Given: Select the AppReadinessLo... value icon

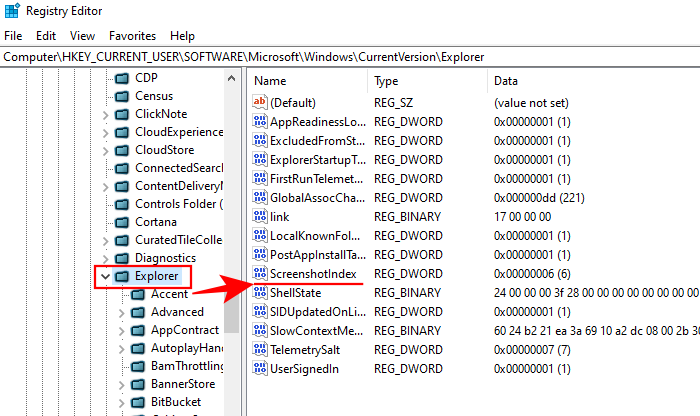Looking at the screenshot, I should point(259,121).
